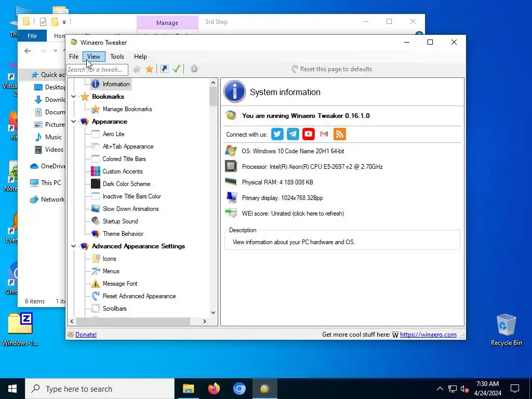Open File Explorer from the taskbar

click(188, 389)
